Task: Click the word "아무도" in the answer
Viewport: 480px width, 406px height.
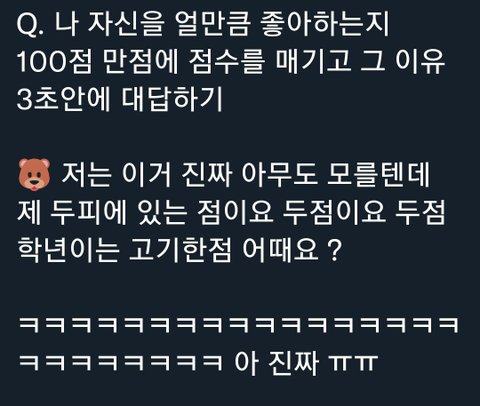Action: pyautogui.click(x=279, y=175)
